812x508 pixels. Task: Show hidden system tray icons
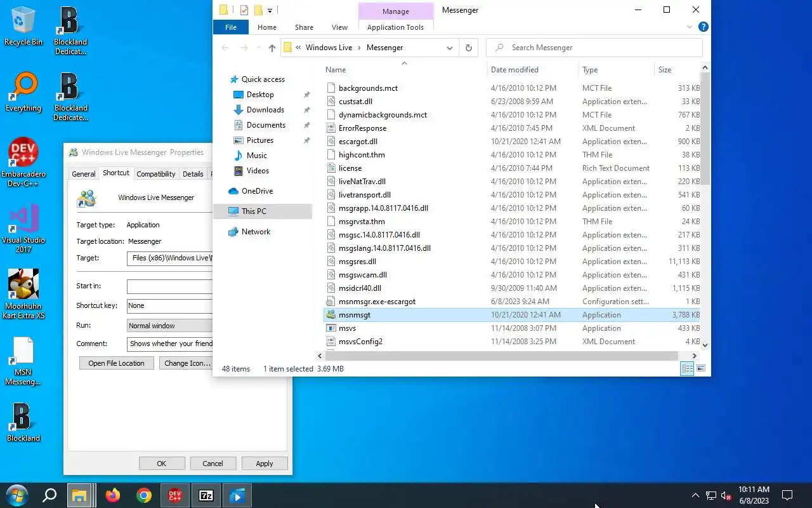695,495
